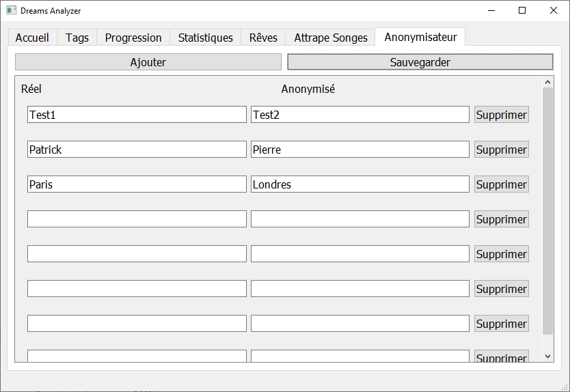Switch to the Tags tab
This screenshot has width=570, height=392.
point(77,38)
